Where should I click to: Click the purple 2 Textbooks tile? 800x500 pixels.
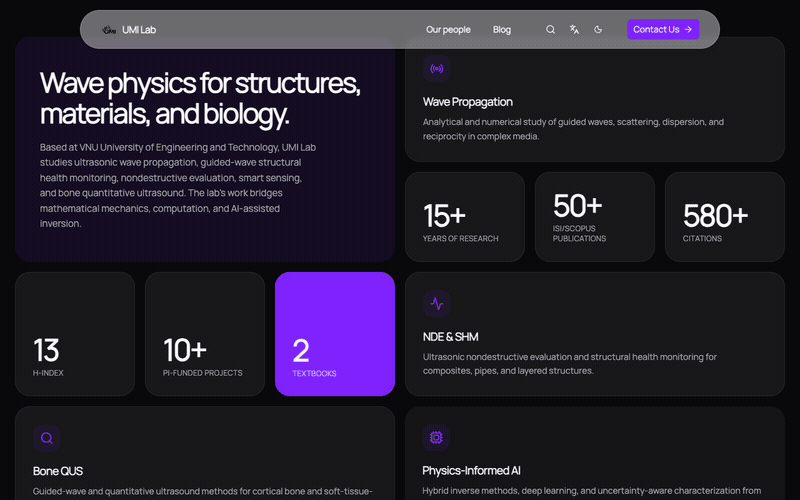pos(335,334)
